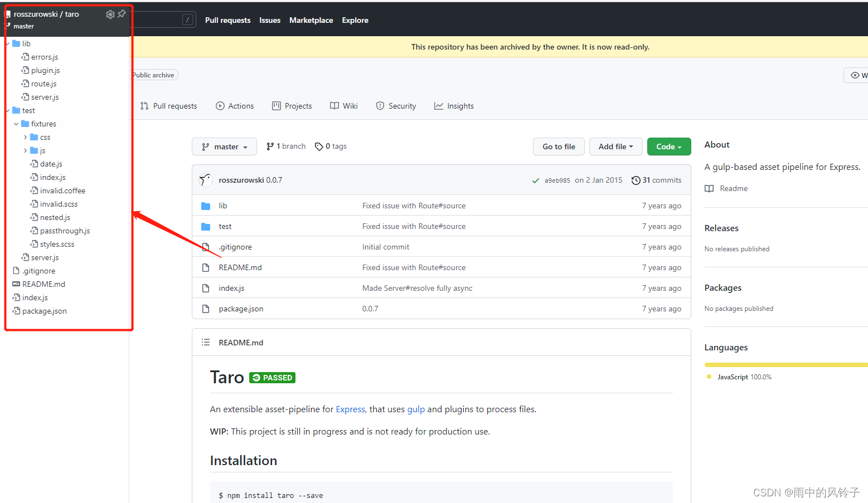868x503 pixels.
Task: Go to Marketplace in top navigation
Action: (311, 20)
